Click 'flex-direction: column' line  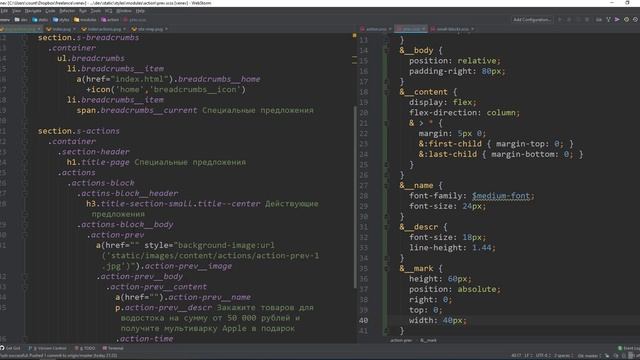click(x=464, y=113)
